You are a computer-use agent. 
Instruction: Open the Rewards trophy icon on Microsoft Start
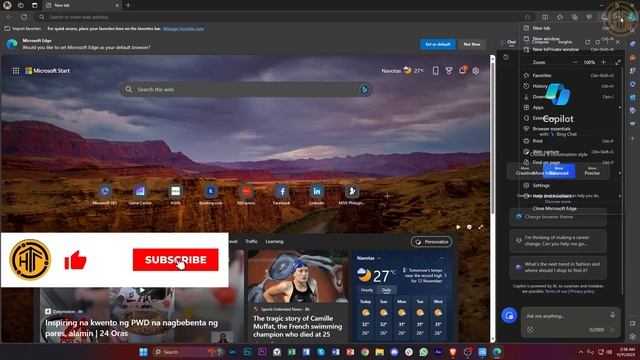449,71
